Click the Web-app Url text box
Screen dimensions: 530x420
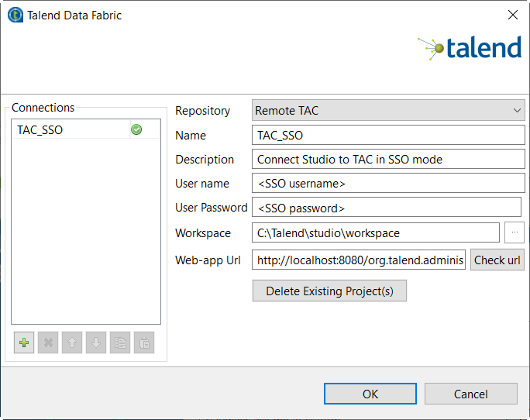(359, 260)
